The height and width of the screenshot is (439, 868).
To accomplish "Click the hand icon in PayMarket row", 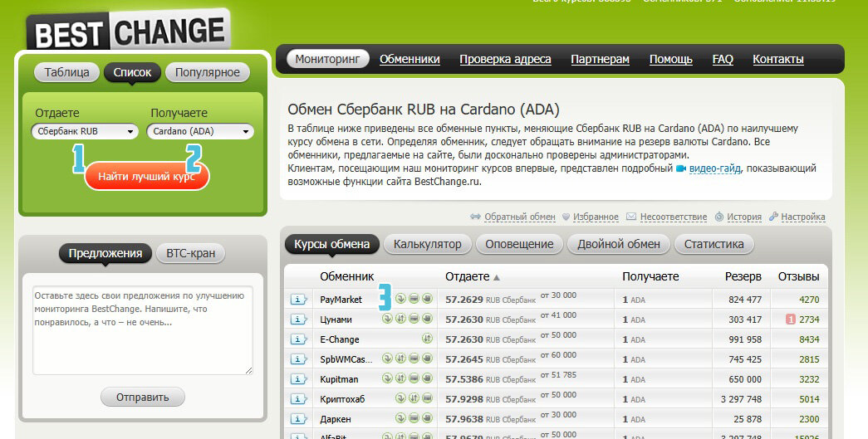I will pyautogui.click(x=427, y=299).
